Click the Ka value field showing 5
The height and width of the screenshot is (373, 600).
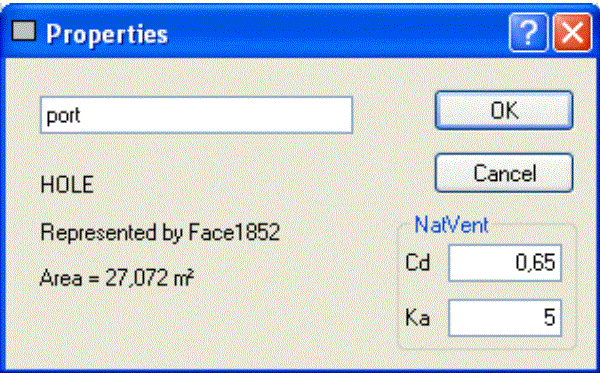tap(505, 318)
